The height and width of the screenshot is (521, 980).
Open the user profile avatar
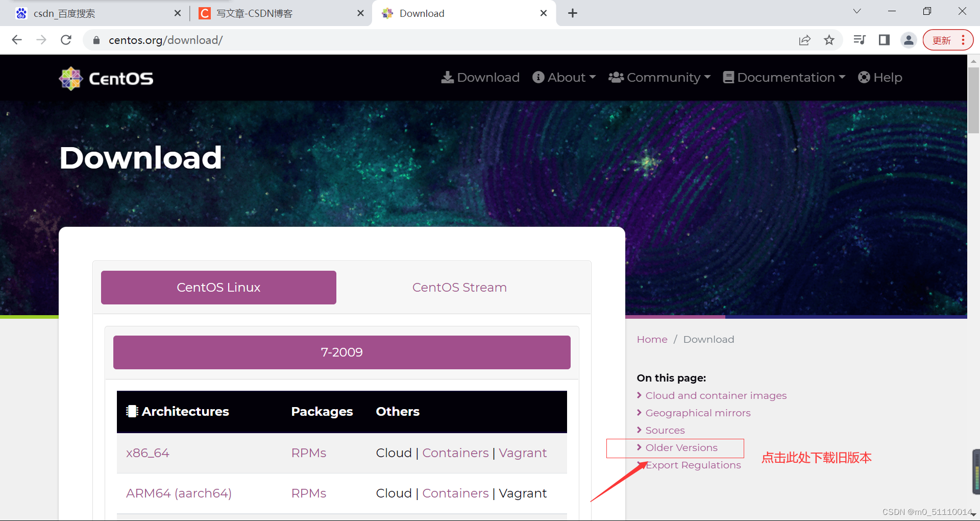tap(909, 40)
